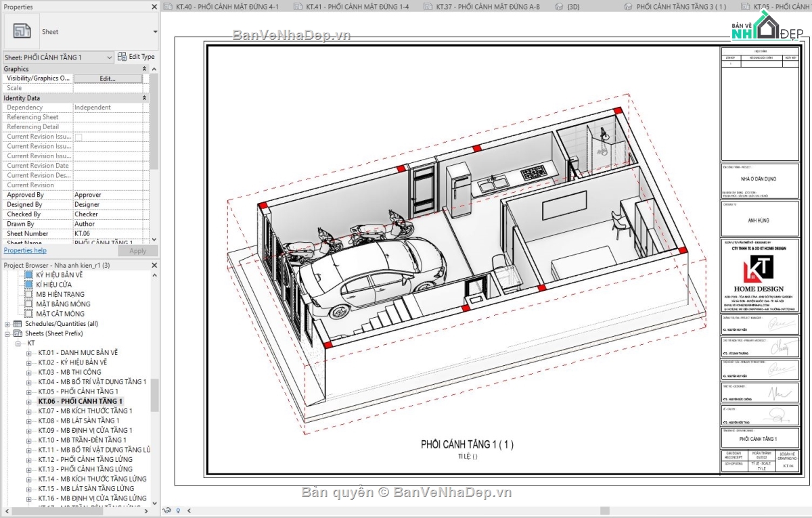
Task: Click the sheet icon on KT.37 tab
Action: coord(428,7)
